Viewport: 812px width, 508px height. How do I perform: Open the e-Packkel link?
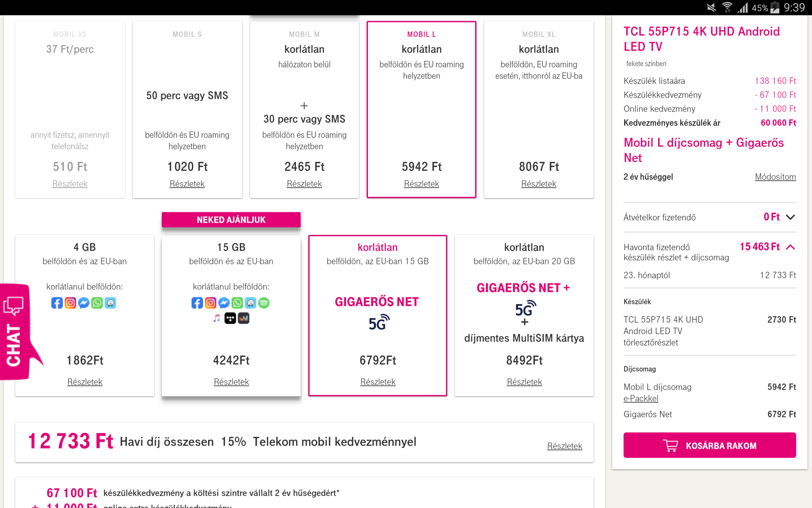(641, 398)
